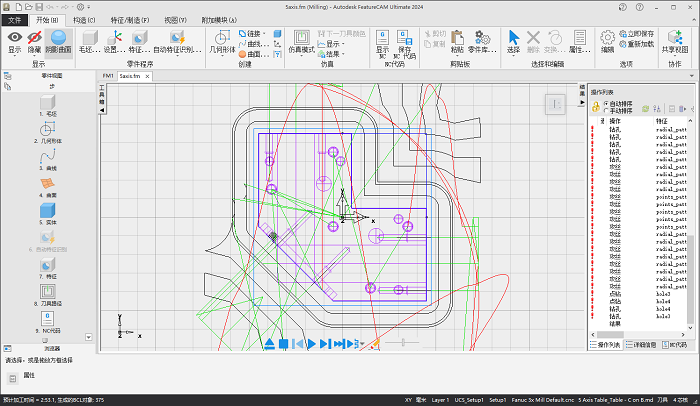This screenshot has width=700, height=406.
Task: Select the 手动排序 radio button
Action: [607, 110]
